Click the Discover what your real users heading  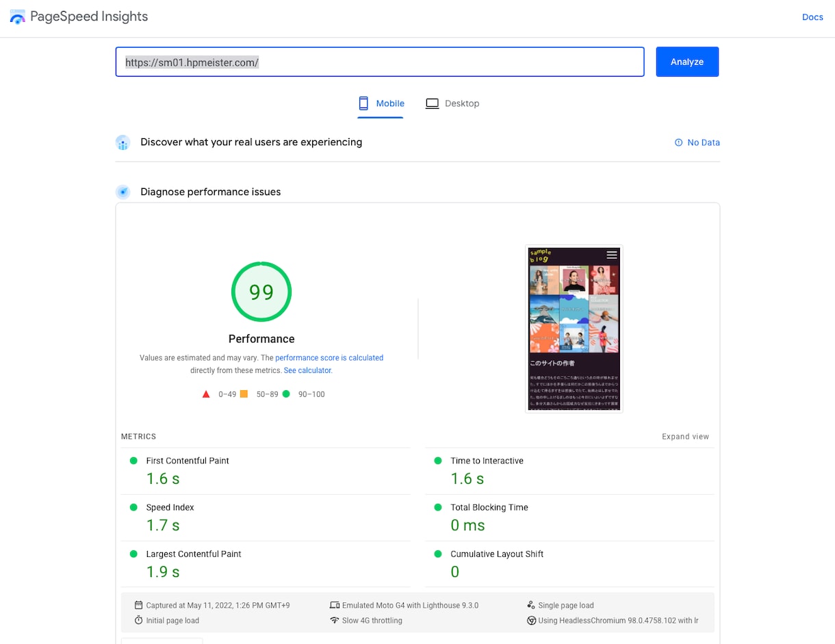tap(251, 142)
